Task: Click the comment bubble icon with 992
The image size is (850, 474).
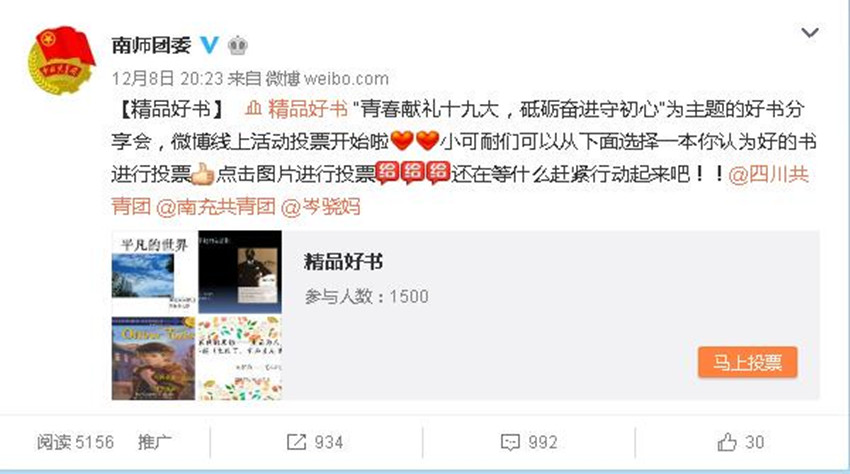Action: click(510, 443)
